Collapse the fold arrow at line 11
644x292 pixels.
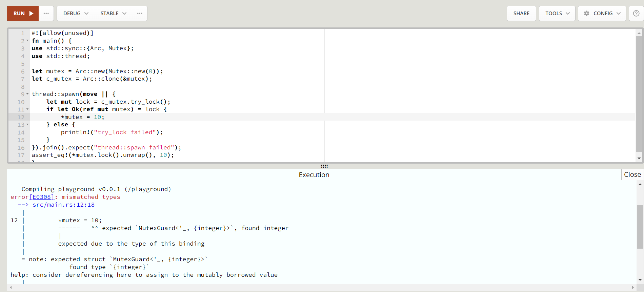coord(27,109)
